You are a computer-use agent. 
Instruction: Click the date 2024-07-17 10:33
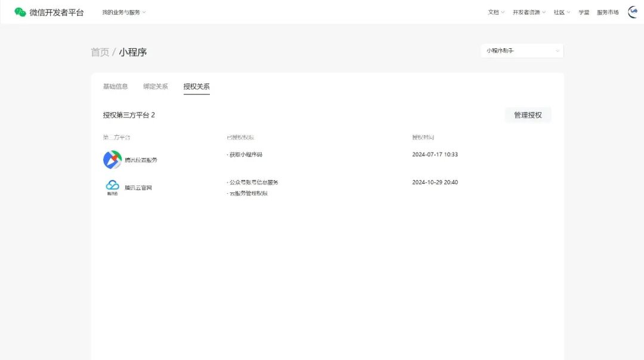tap(435, 154)
